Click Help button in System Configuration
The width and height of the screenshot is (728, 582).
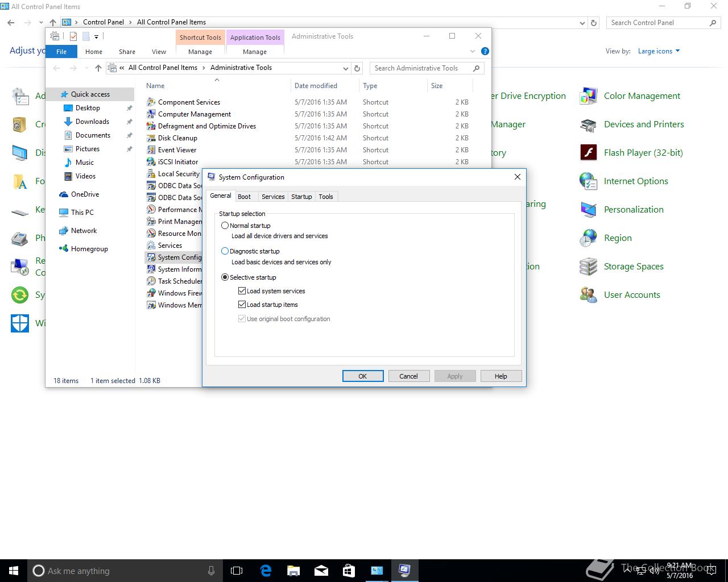(500, 376)
